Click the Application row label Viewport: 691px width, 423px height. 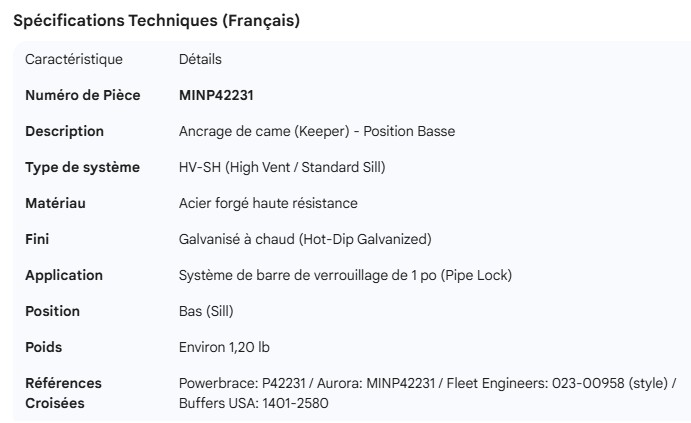pyautogui.click(x=64, y=275)
